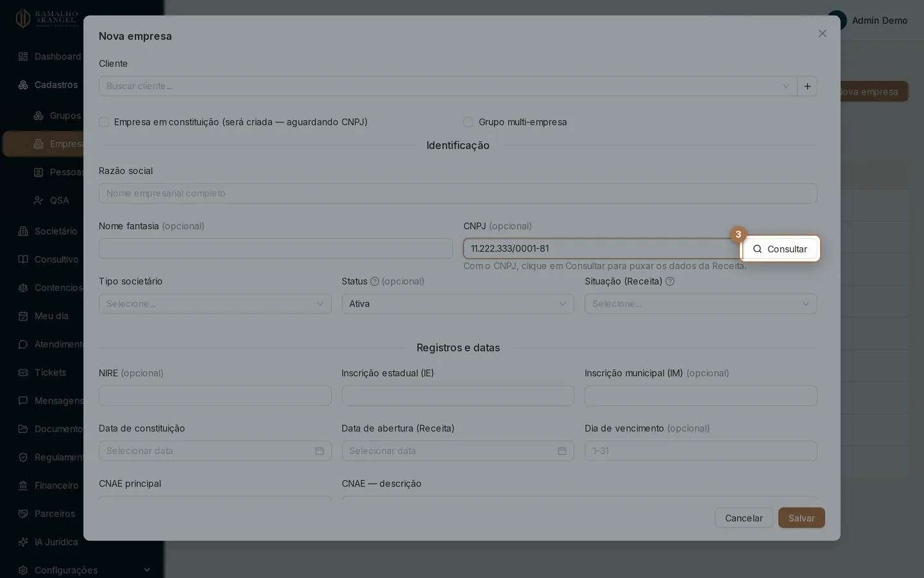Click Situação (Receita) help icon
The height and width of the screenshot is (578, 924).
click(670, 281)
